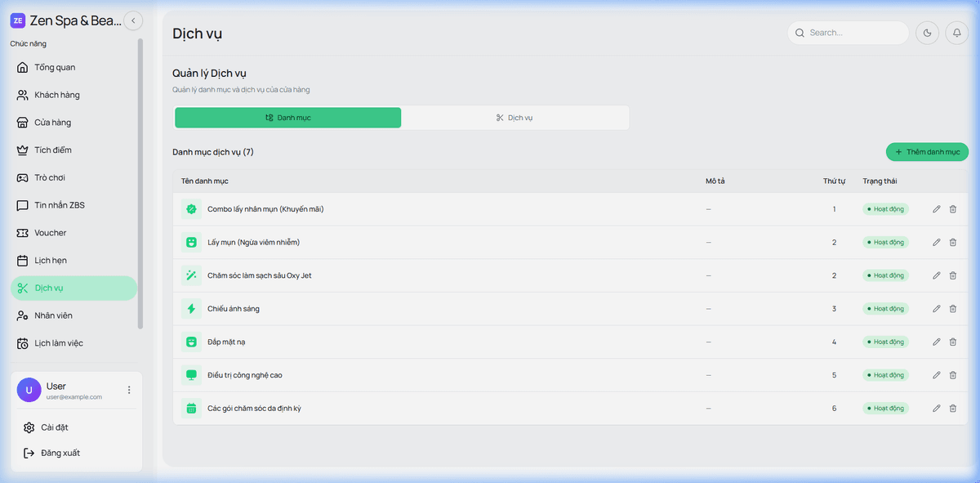Delete Các gói chăm sóc da định kỳ
This screenshot has height=483, width=980.
coord(953,408)
